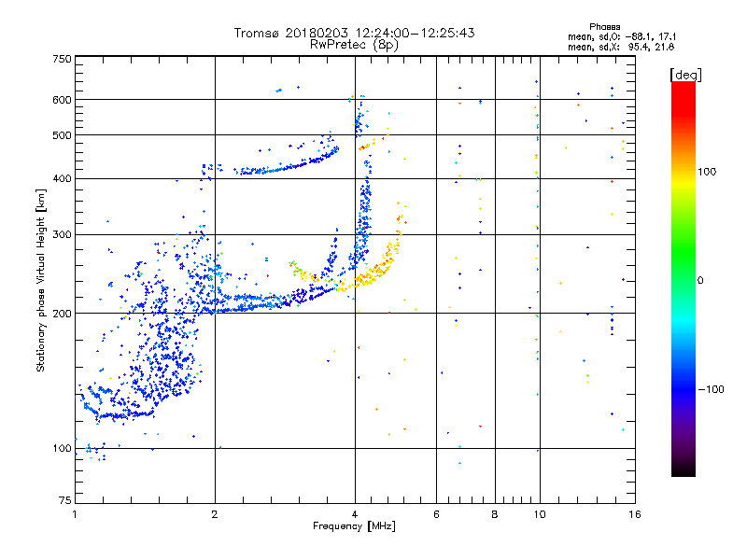Click the y-axis tick label '750'
Viewport: 747px width, 560px height.
pyautogui.click(x=62, y=59)
